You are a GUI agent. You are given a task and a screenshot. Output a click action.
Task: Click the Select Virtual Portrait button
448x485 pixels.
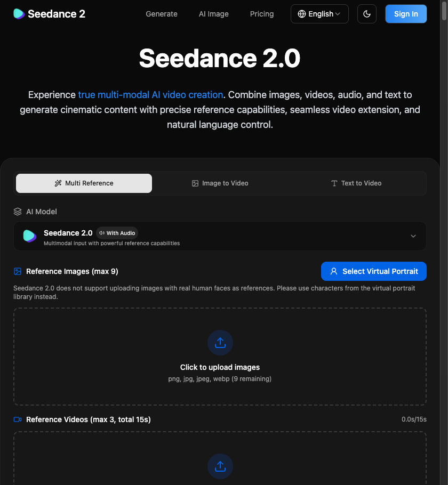click(x=373, y=271)
